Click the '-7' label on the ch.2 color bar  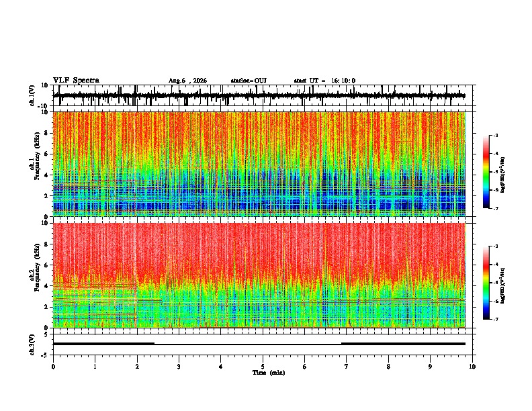coord(496,319)
